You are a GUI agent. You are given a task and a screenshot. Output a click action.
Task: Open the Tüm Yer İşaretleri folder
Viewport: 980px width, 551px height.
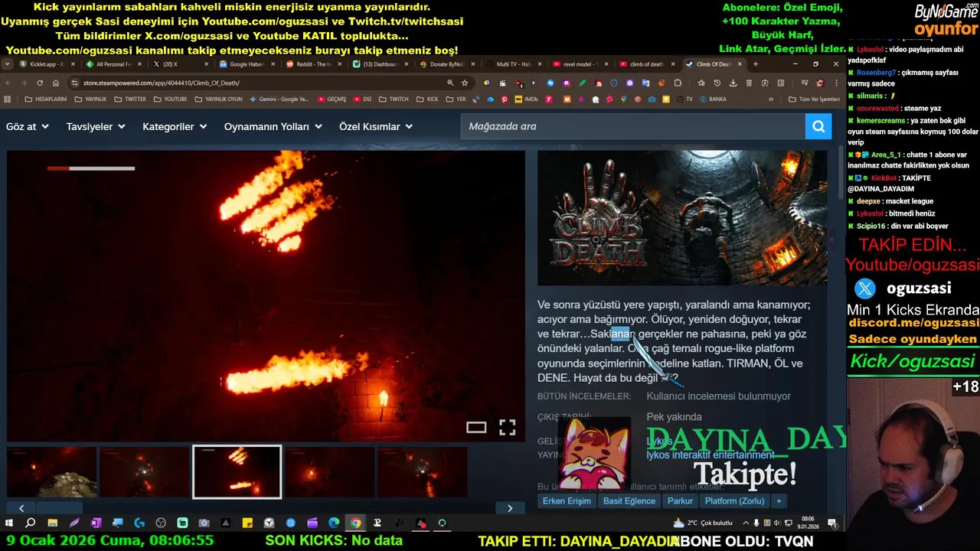[x=815, y=99]
